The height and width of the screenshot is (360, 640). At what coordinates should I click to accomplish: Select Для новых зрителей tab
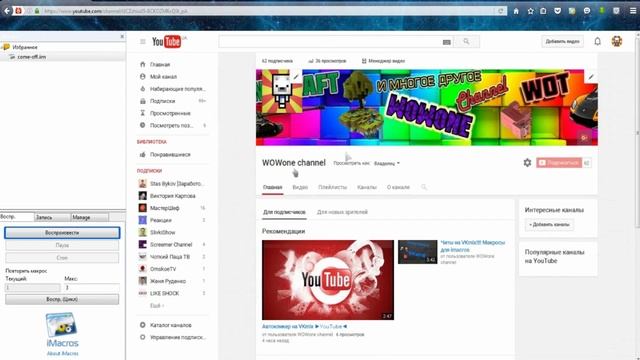tap(342, 212)
